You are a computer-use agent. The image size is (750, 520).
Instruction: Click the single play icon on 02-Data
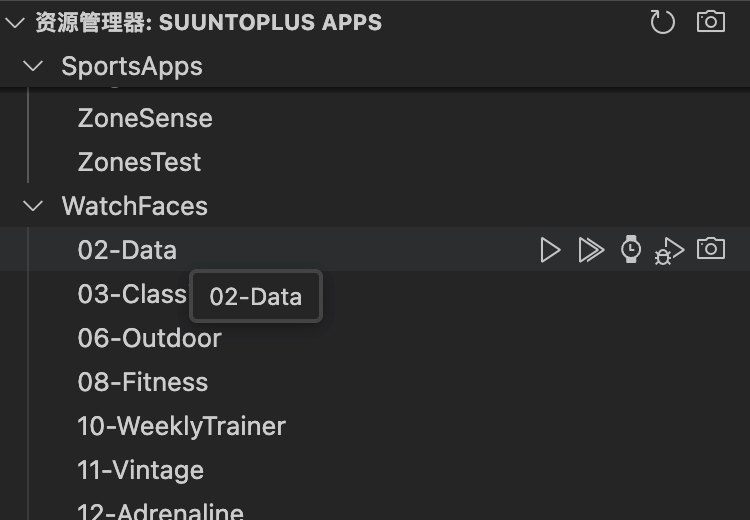point(550,250)
